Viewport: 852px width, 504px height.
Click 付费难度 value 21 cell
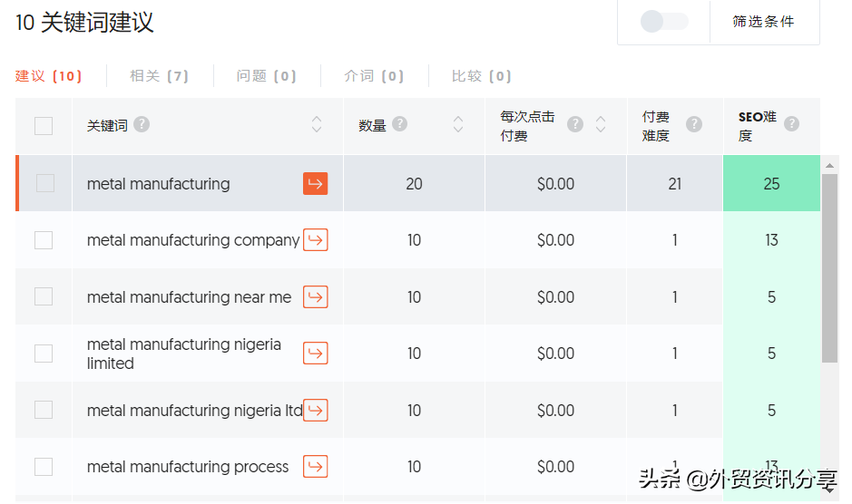675,184
